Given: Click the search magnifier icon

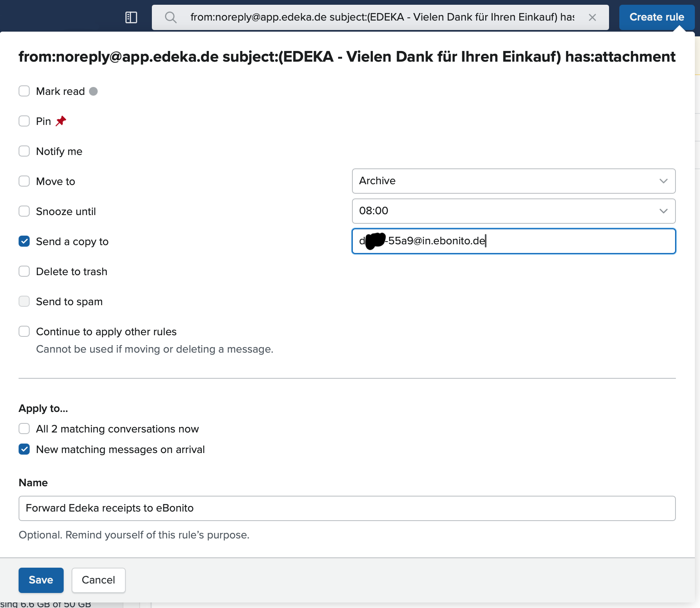Looking at the screenshot, I should [170, 17].
